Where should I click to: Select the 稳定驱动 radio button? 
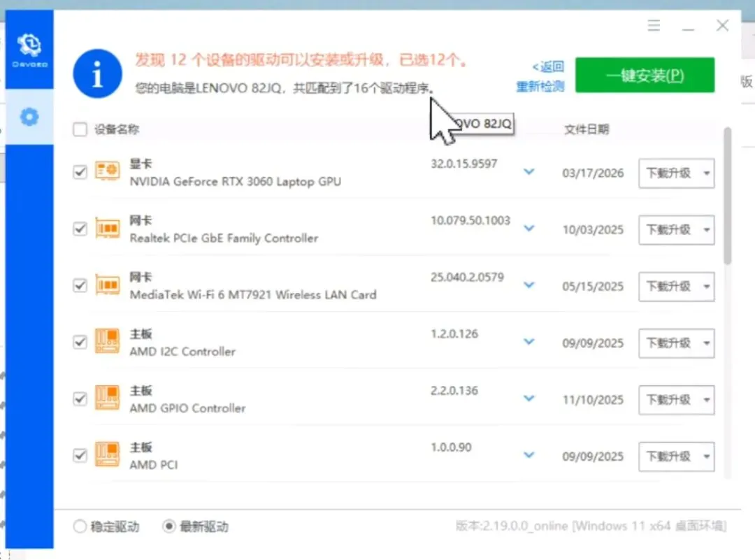[80, 526]
